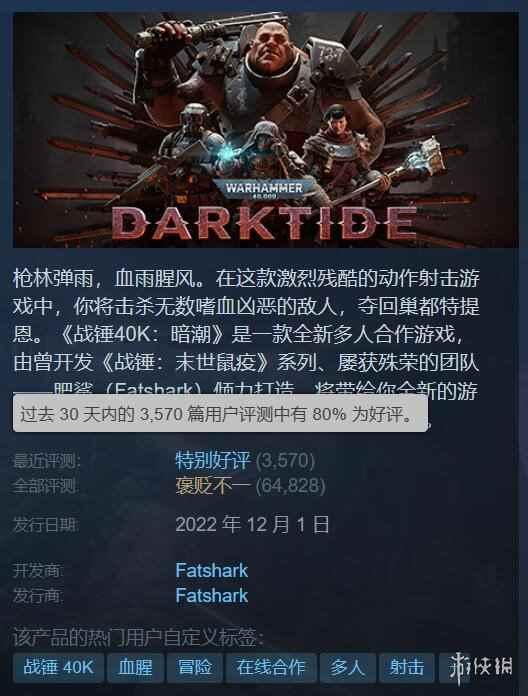Select the 射击 tag
The width and height of the screenshot is (528, 696).
coord(406,667)
